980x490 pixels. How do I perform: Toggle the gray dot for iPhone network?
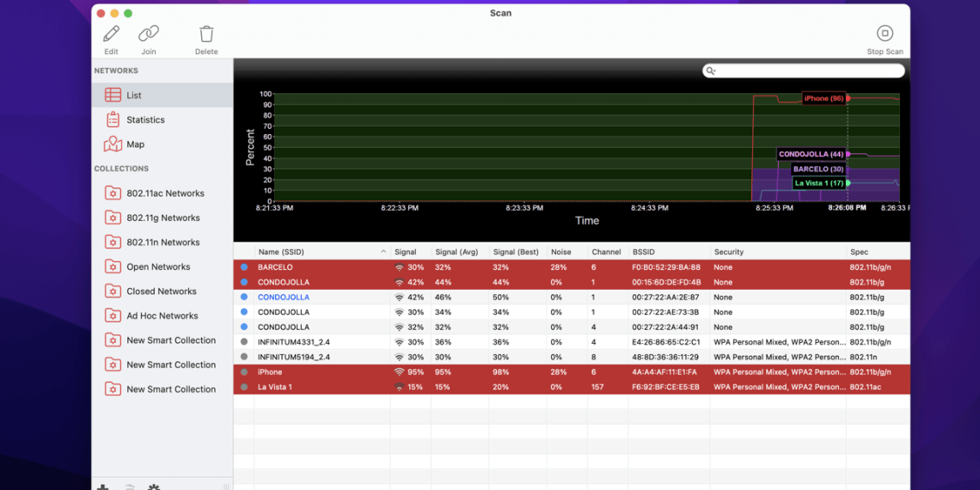[244, 372]
